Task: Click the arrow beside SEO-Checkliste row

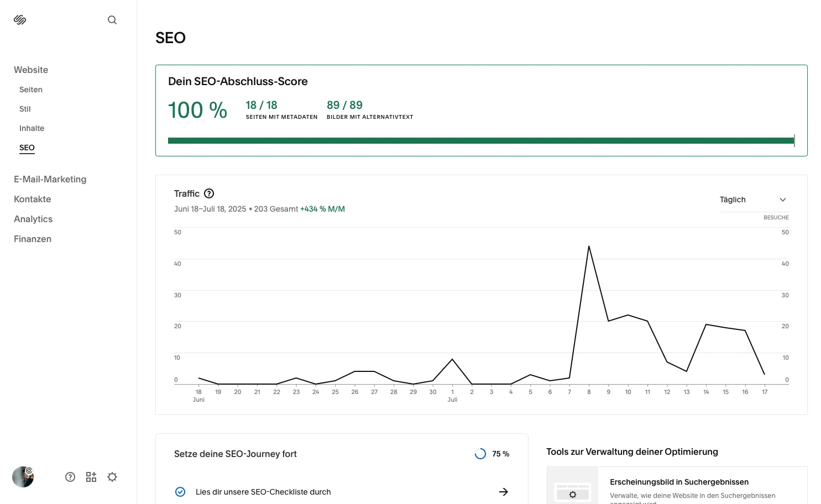Action: click(504, 491)
